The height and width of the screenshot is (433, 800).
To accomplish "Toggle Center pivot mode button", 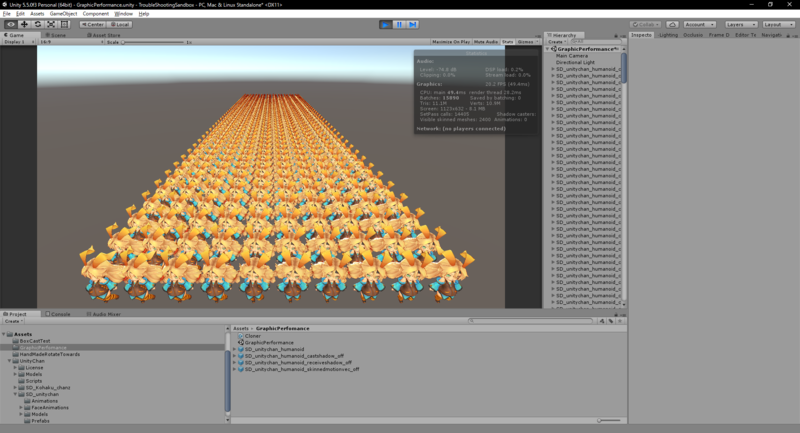I will [92, 24].
